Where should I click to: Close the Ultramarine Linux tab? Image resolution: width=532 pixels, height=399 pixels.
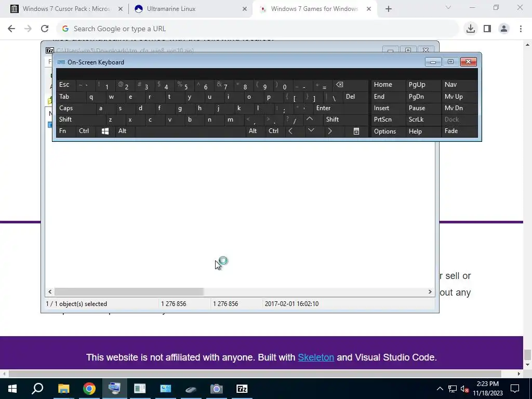(x=245, y=9)
